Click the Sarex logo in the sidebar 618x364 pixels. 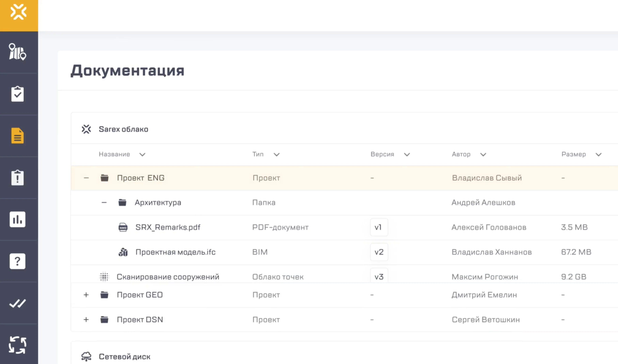click(x=18, y=12)
